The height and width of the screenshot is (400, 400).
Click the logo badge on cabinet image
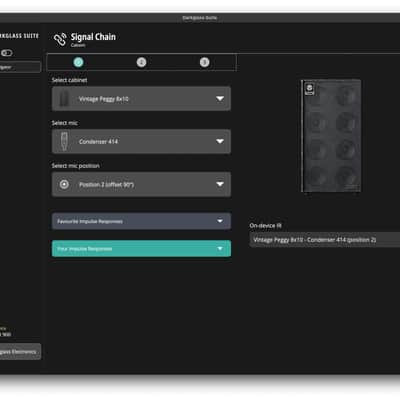309,89
